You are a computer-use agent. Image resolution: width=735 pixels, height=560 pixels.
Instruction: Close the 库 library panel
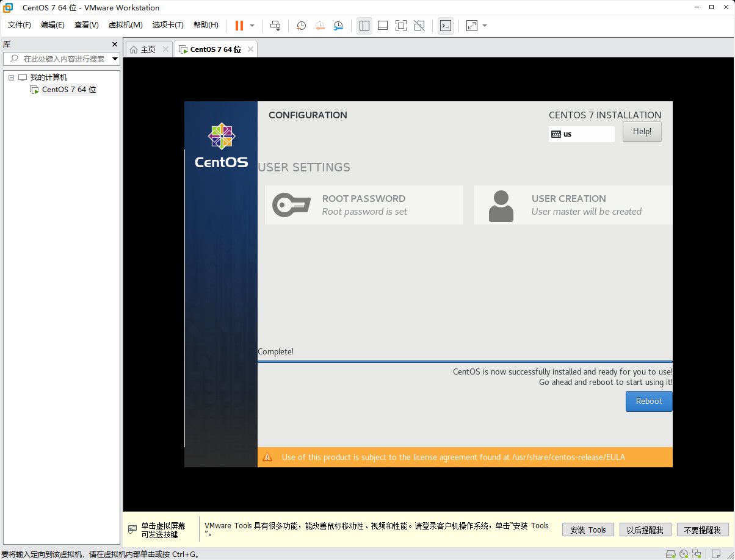114,45
